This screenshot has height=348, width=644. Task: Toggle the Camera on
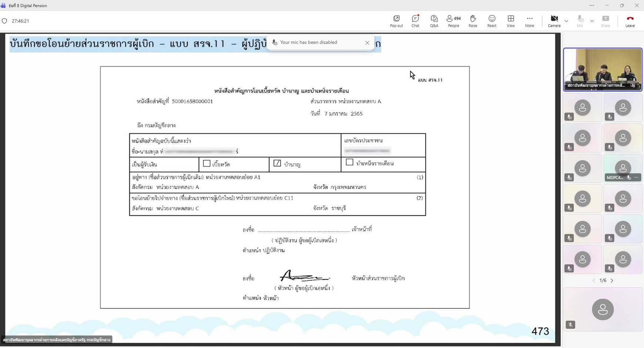tap(554, 21)
